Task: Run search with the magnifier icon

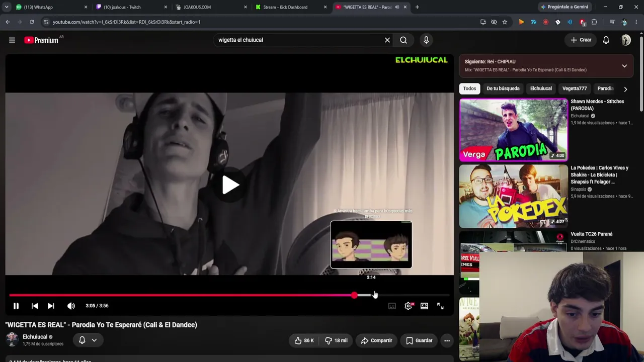Action: coord(404,40)
